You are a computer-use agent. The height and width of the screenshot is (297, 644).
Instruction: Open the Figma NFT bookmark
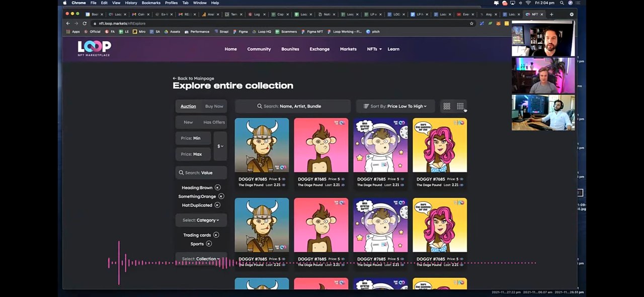(x=312, y=32)
